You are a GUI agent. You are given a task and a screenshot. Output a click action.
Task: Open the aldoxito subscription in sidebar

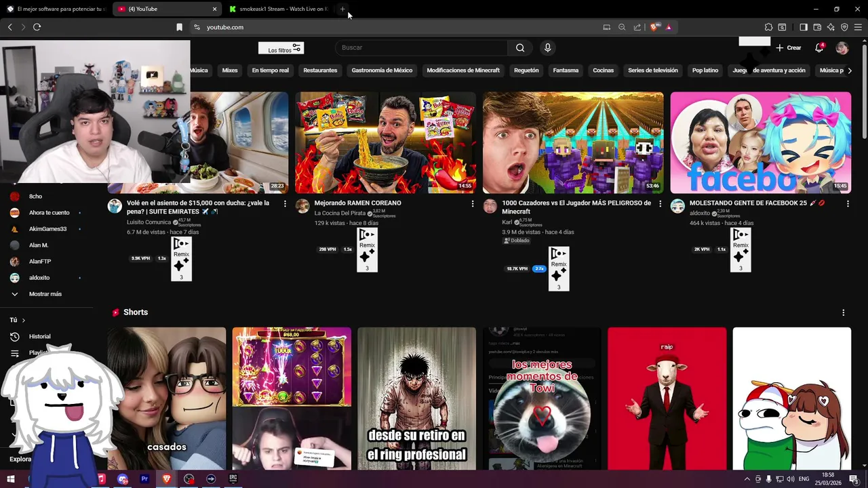41,278
